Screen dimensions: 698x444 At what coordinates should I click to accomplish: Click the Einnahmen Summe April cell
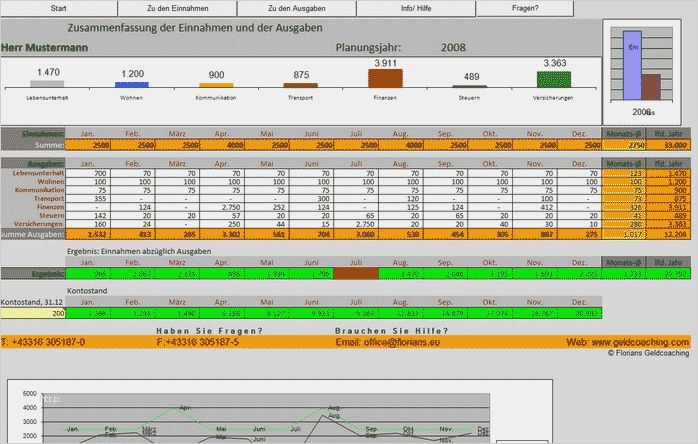[222, 145]
